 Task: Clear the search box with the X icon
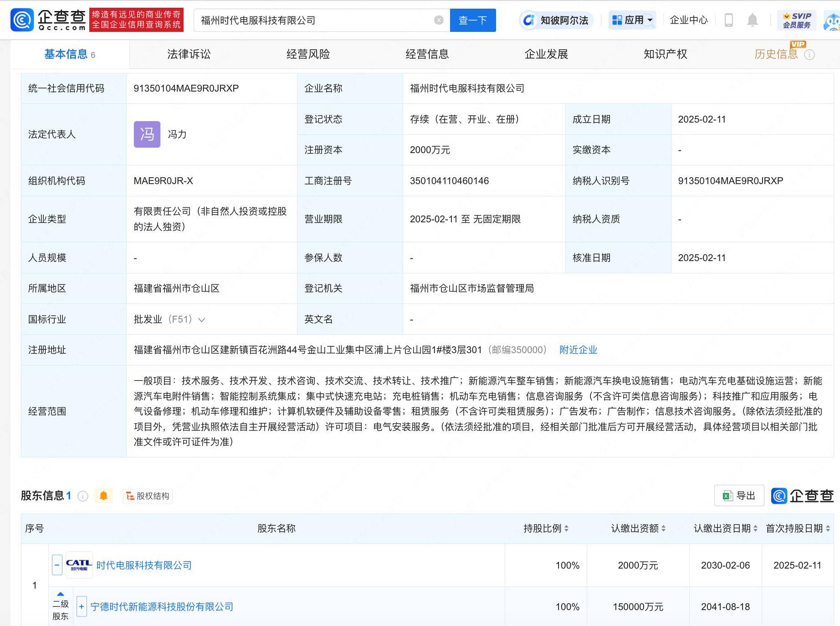pos(438,19)
